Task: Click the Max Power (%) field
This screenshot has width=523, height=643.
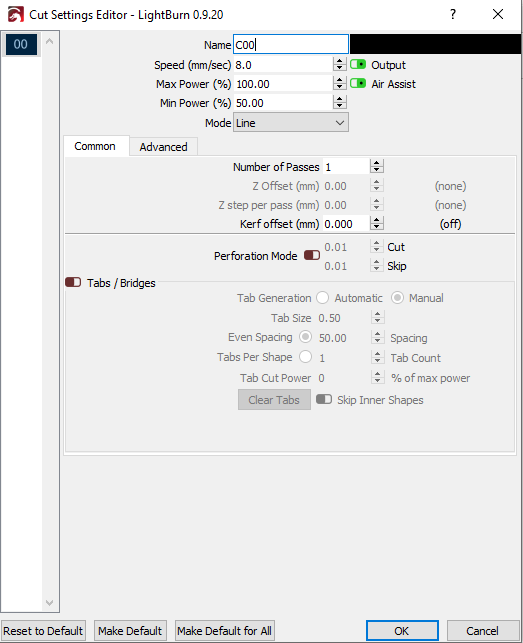Action: tap(283, 84)
